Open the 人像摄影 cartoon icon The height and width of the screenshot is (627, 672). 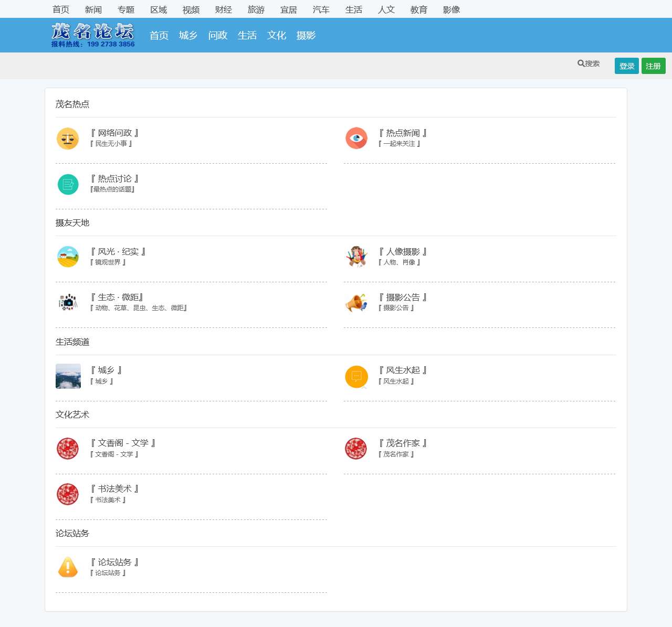(x=356, y=257)
